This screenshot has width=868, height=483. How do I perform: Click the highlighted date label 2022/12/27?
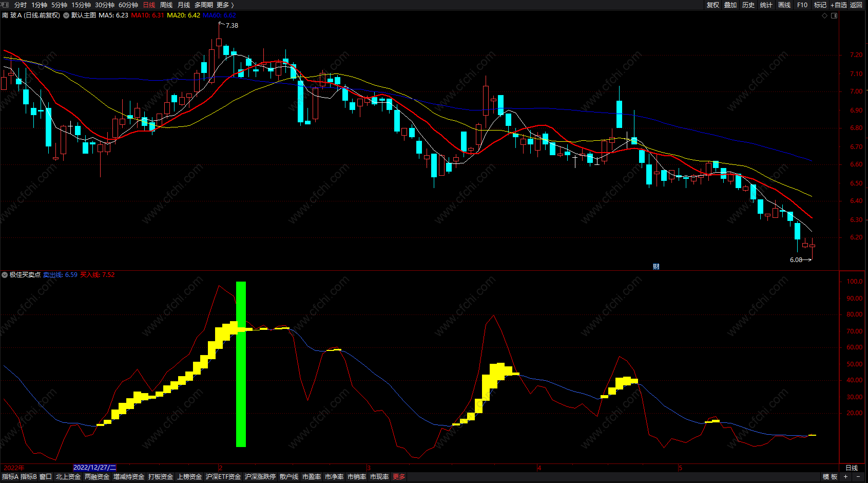[x=95, y=468]
